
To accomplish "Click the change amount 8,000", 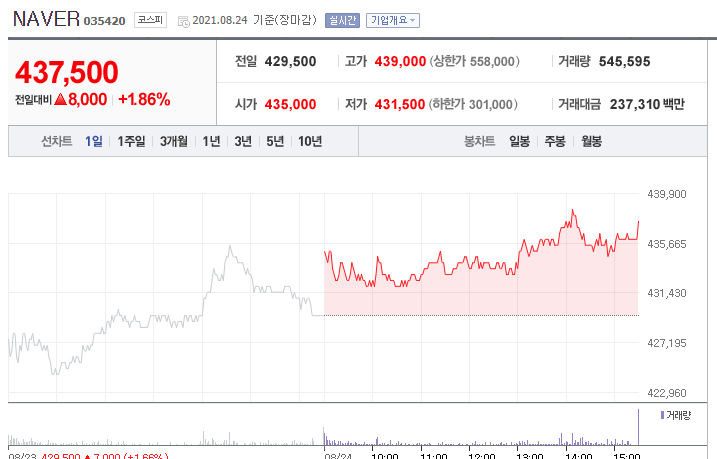I will [x=87, y=99].
